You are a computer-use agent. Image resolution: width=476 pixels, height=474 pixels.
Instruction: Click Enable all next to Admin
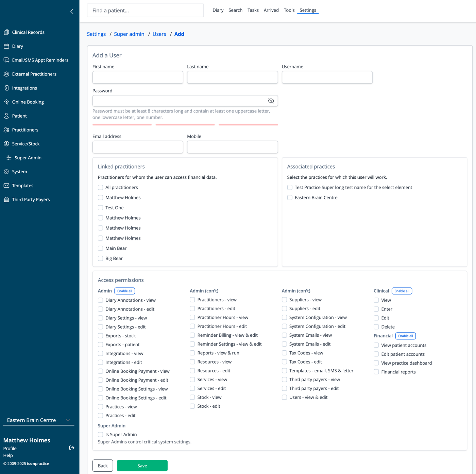[x=125, y=291]
